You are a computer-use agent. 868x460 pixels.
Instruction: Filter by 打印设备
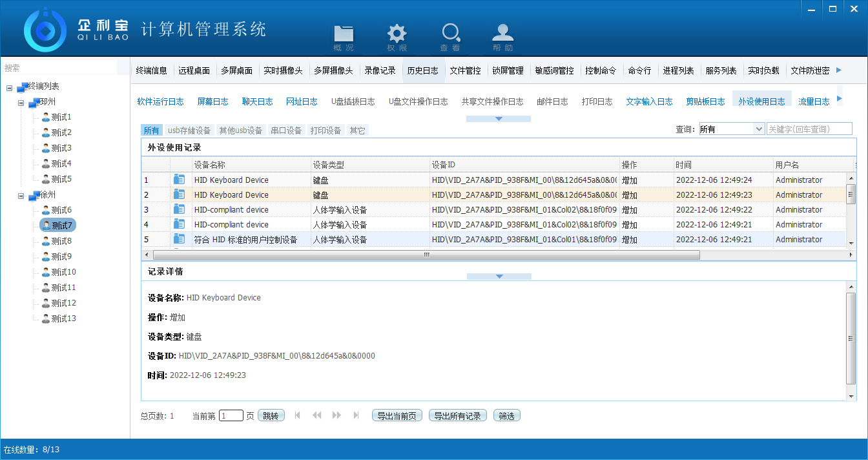pos(325,131)
